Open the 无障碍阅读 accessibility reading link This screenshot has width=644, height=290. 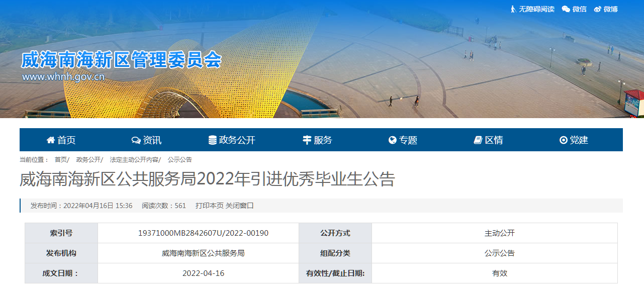pos(536,9)
